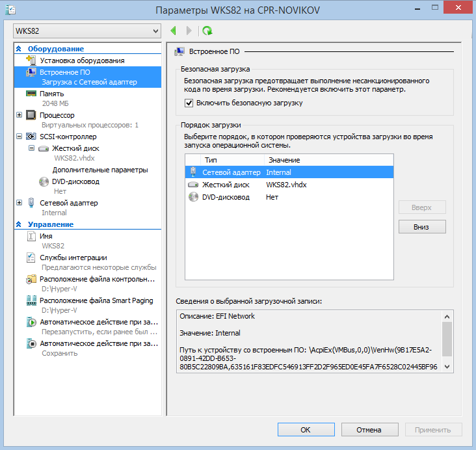The width and height of the screenshot is (476, 450).
Task: Click the DVD-дисковод icon in sidebar
Action: 44,182
